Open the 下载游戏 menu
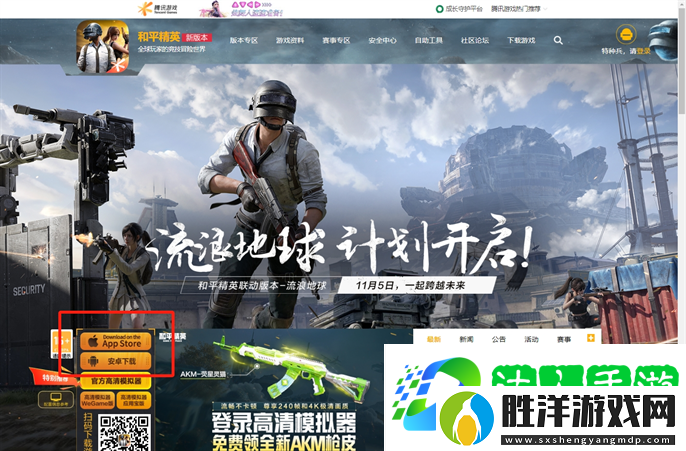 [x=521, y=40]
